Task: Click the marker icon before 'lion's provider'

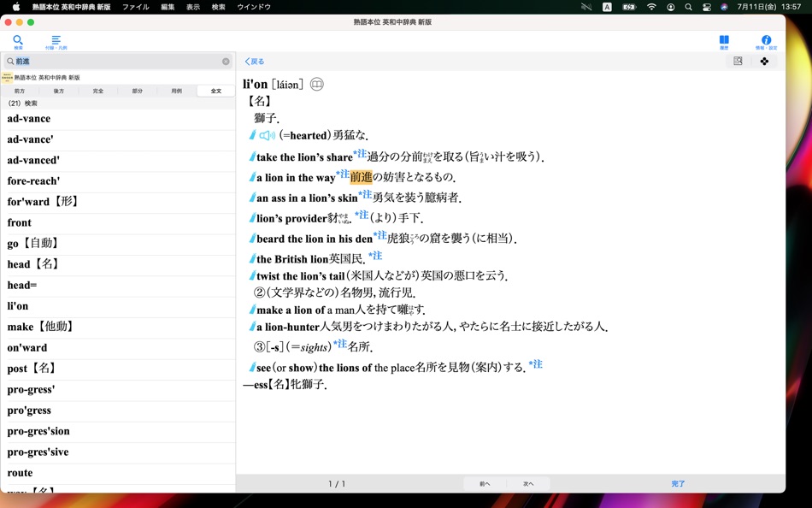Action: click(252, 218)
